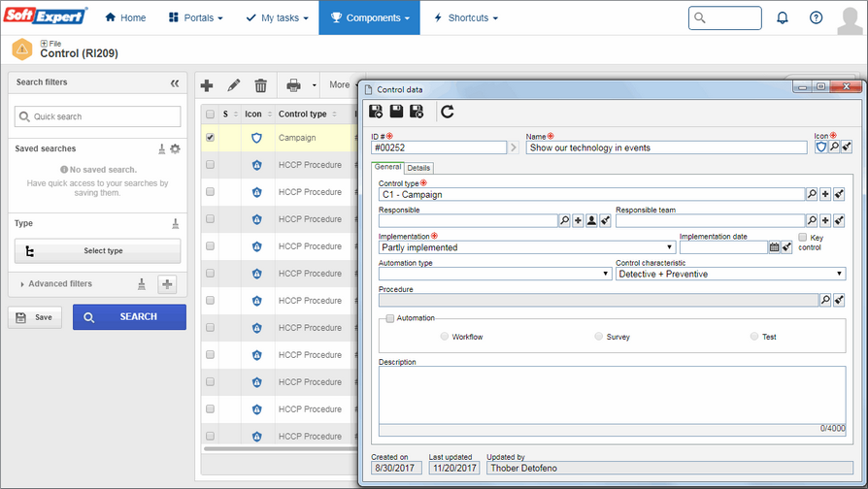Click the Select type button
This screenshot has height=489, width=868.
pos(97,251)
